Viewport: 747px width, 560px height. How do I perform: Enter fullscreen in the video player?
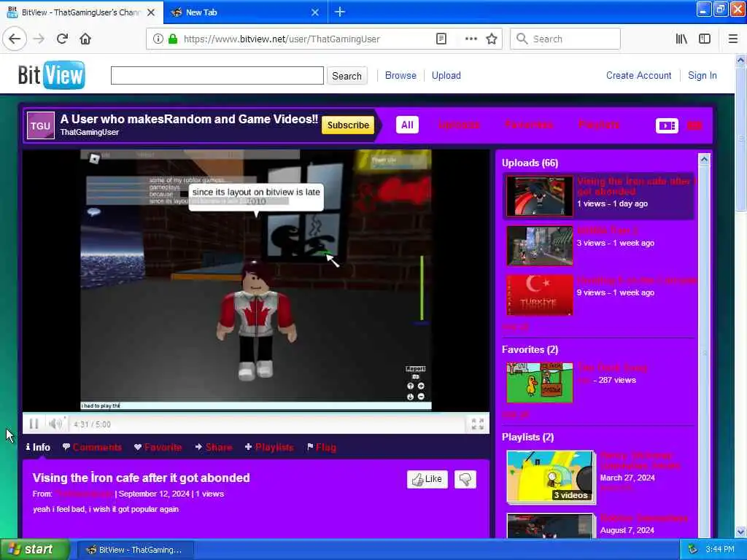click(477, 424)
